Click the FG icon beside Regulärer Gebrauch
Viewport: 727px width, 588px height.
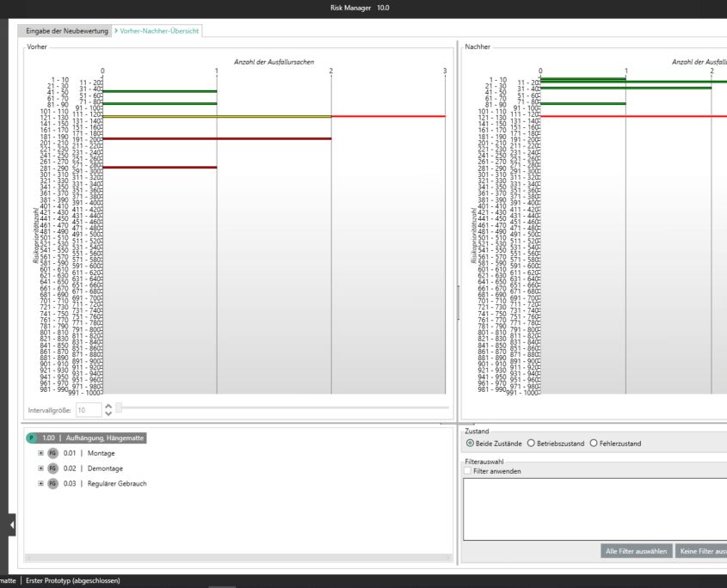(x=53, y=484)
